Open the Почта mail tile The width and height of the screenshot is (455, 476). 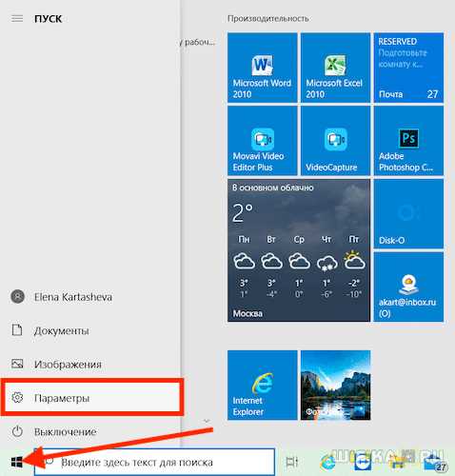click(408, 68)
